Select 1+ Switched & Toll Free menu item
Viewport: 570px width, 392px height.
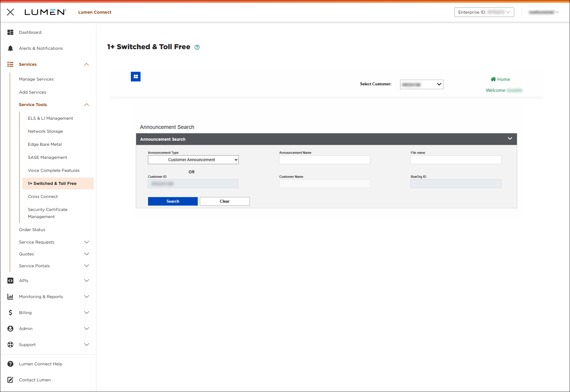[x=58, y=183]
